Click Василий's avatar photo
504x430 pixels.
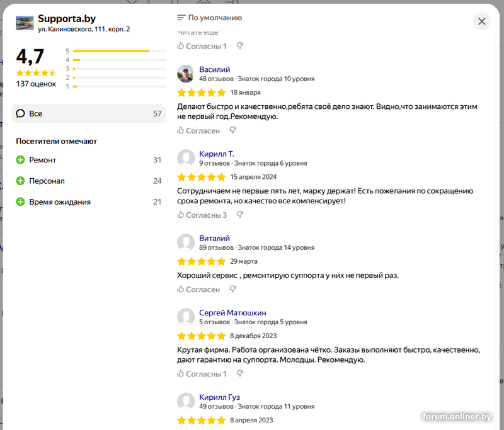(x=186, y=74)
